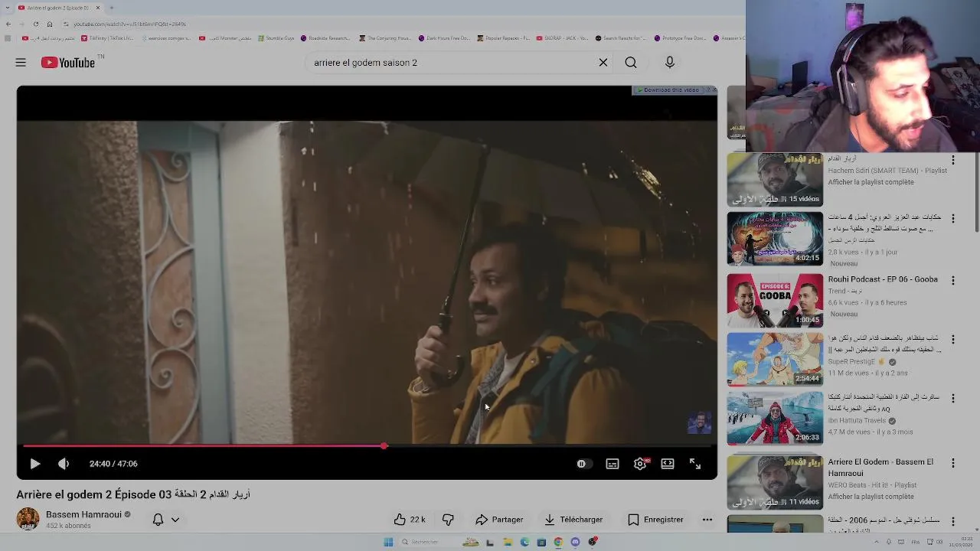Open more actions three-dot menu below video

[707, 520]
